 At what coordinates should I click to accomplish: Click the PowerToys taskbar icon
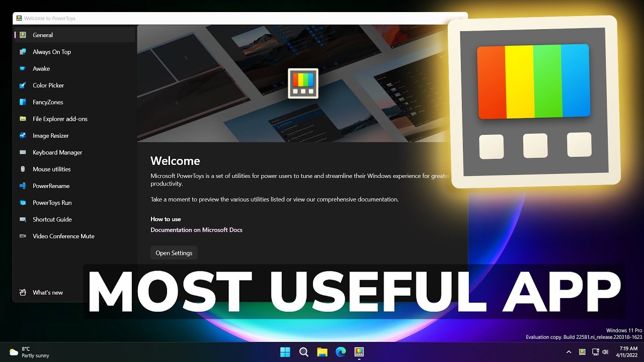coord(359,352)
